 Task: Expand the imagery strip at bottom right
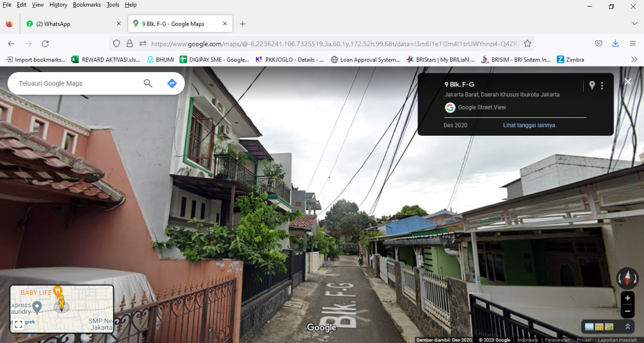[627, 327]
